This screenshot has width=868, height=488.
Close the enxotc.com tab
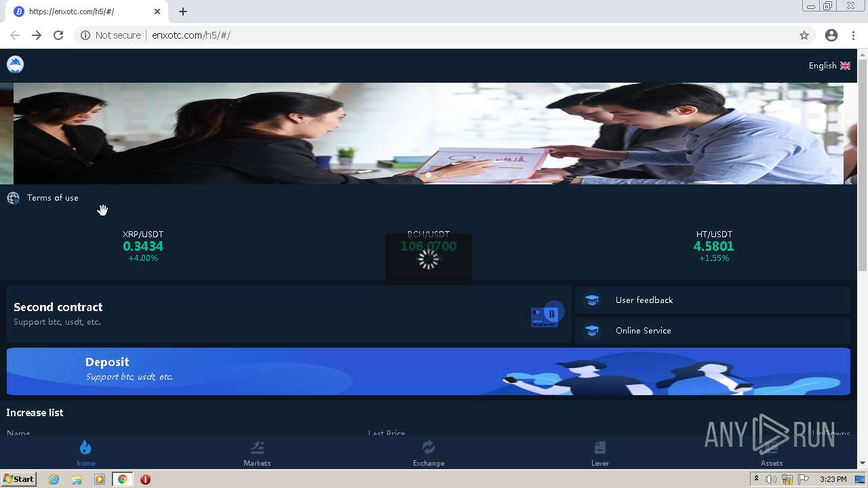point(157,12)
